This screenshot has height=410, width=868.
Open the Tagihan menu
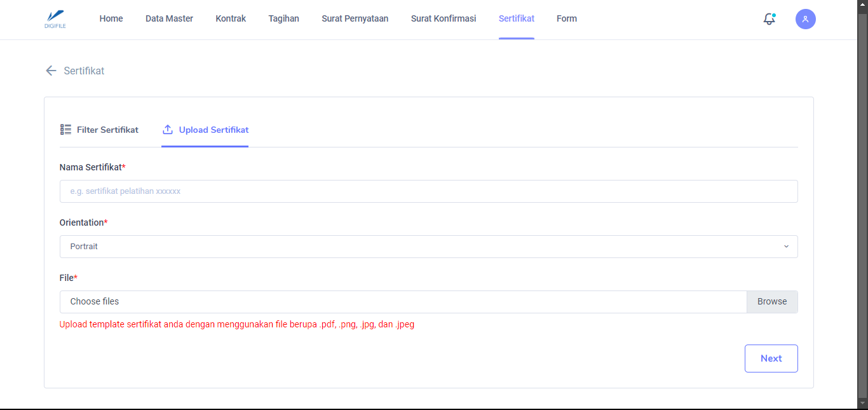click(x=283, y=18)
